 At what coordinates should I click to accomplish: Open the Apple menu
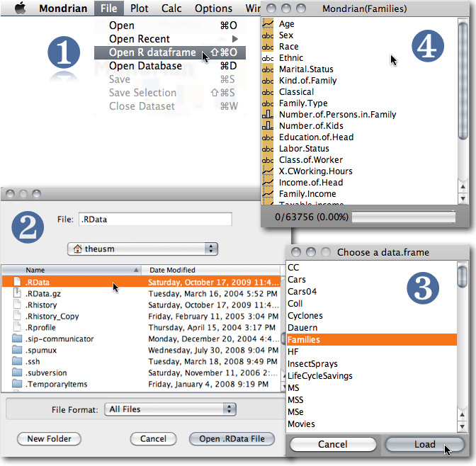21,8
